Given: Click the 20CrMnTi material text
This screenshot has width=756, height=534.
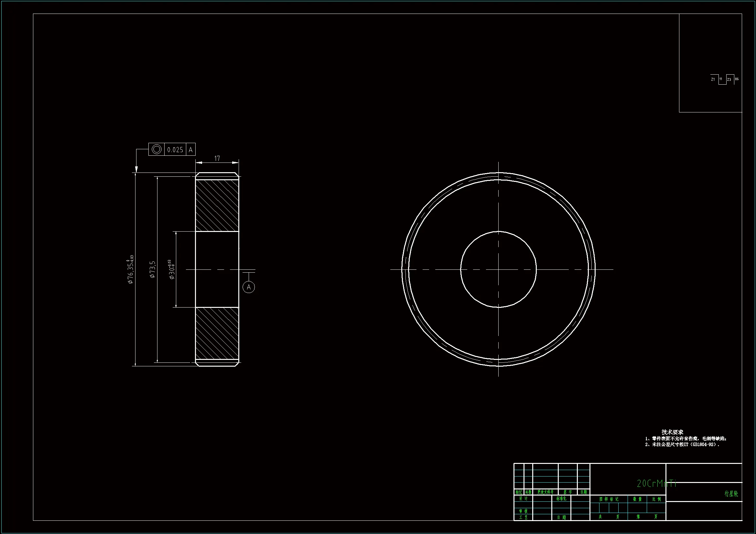Looking at the screenshot, I should tap(656, 483).
